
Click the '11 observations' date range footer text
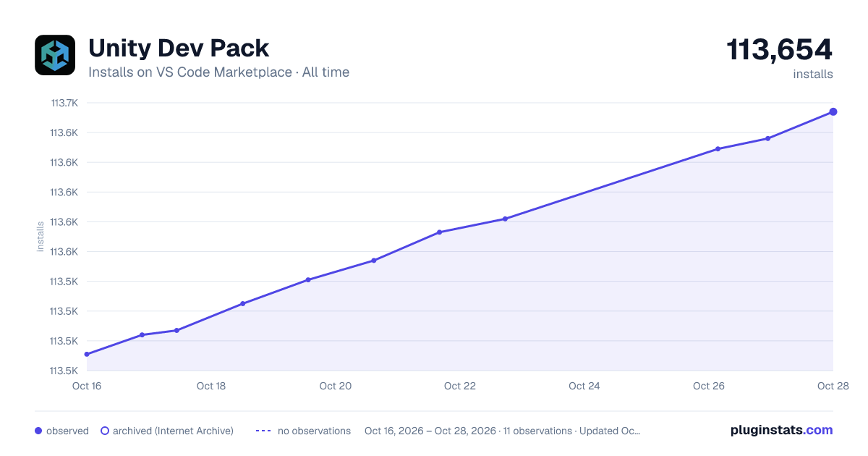tap(503, 431)
